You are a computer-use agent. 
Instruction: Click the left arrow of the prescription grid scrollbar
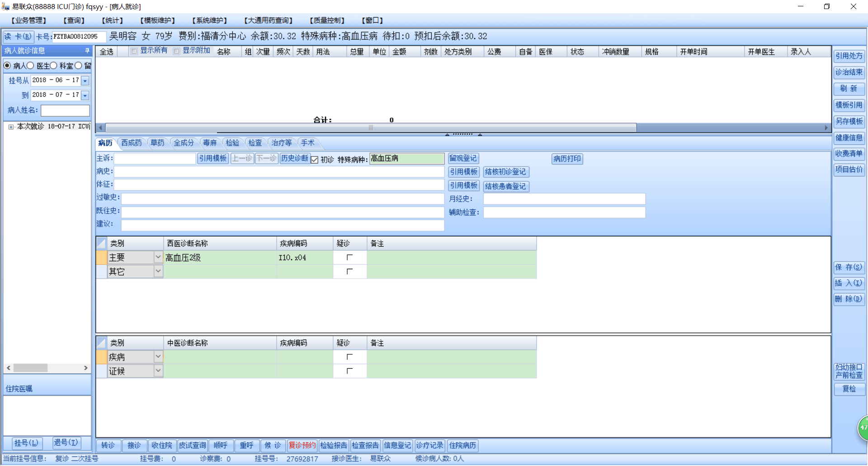click(101, 128)
